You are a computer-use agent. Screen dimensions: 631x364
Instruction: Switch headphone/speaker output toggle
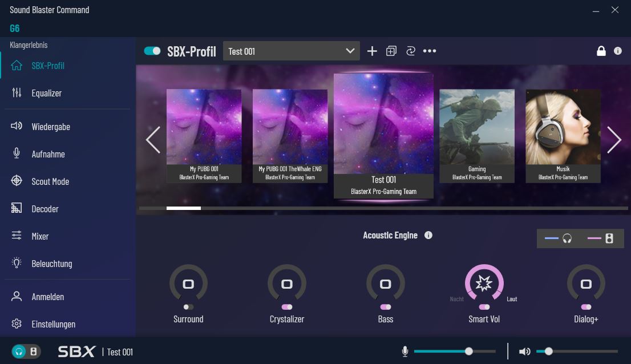tap(26, 351)
